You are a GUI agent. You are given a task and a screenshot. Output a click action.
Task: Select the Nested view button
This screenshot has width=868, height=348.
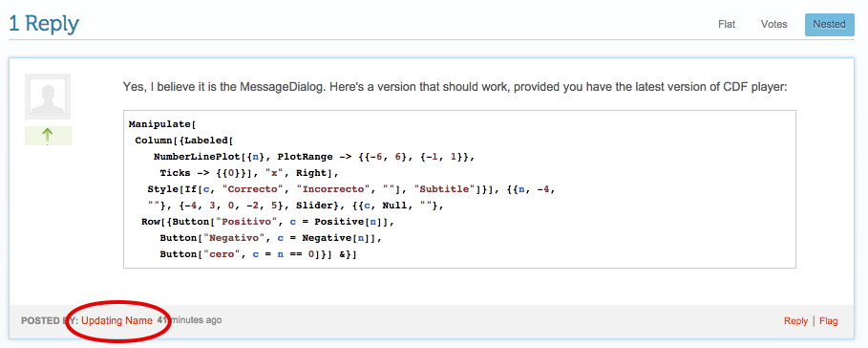tap(829, 25)
